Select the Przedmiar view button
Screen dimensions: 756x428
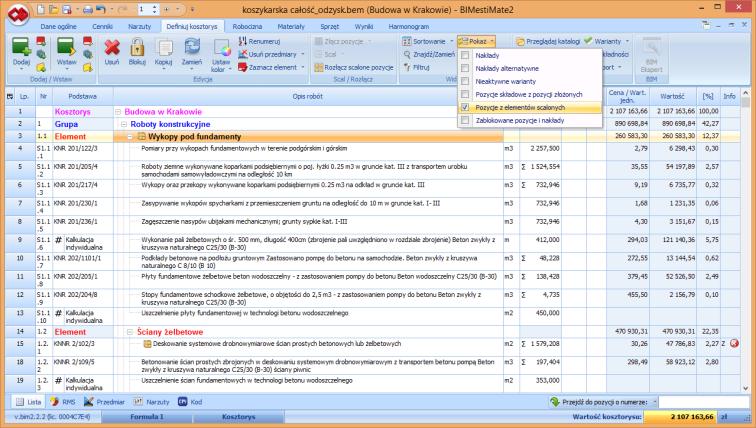coord(104,401)
